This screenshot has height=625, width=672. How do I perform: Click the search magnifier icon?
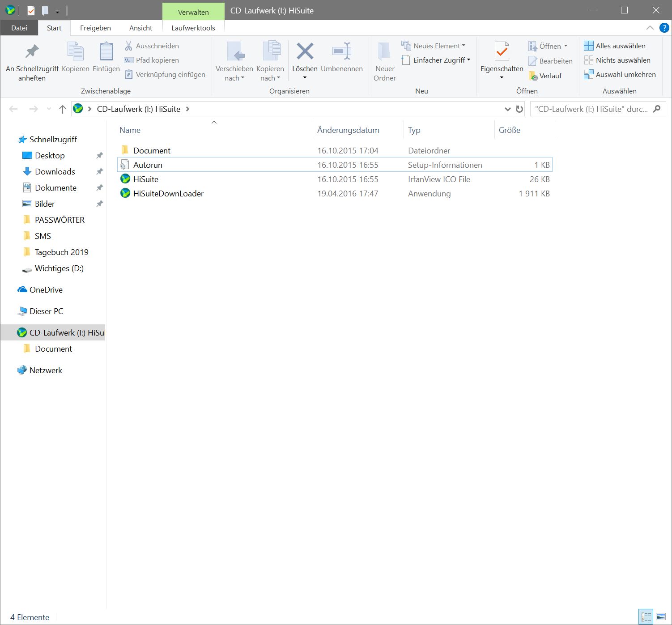point(657,109)
